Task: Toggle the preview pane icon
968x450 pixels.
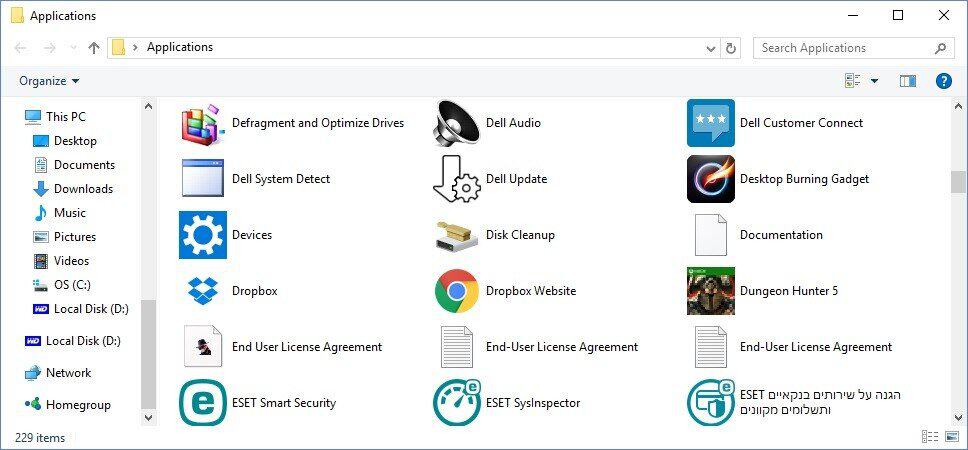Action: [x=908, y=81]
